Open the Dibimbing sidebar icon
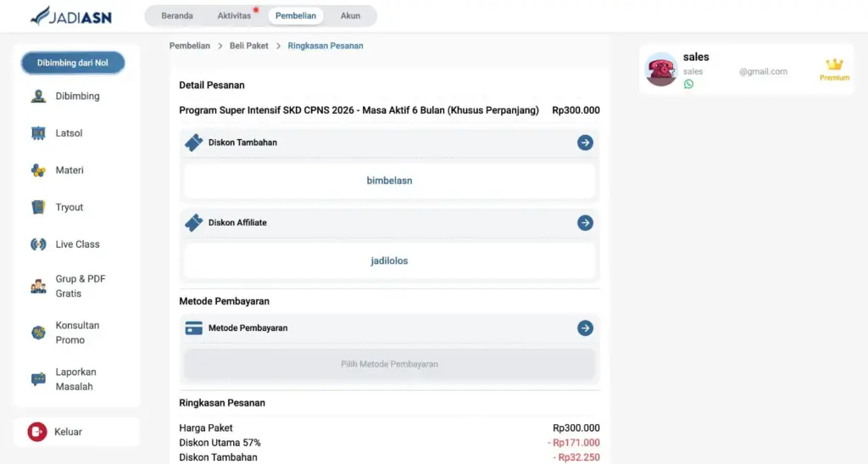This screenshot has width=868, height=464. (38, 97)
